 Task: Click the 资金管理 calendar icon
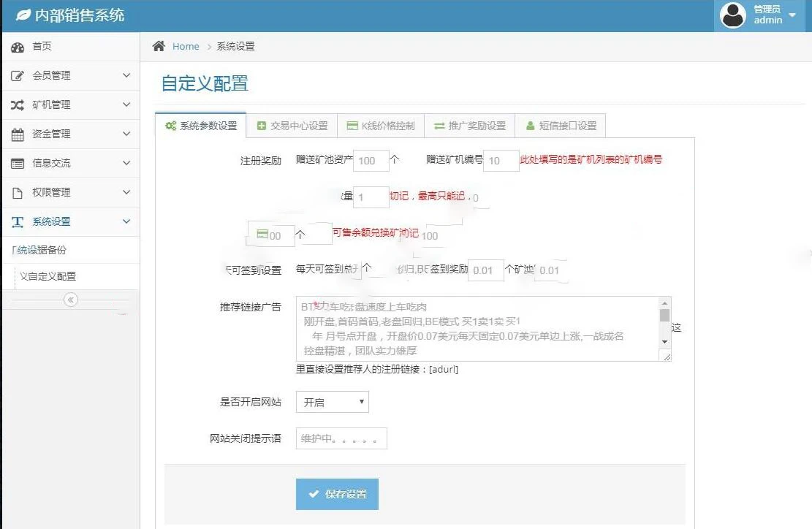point(19,134)
